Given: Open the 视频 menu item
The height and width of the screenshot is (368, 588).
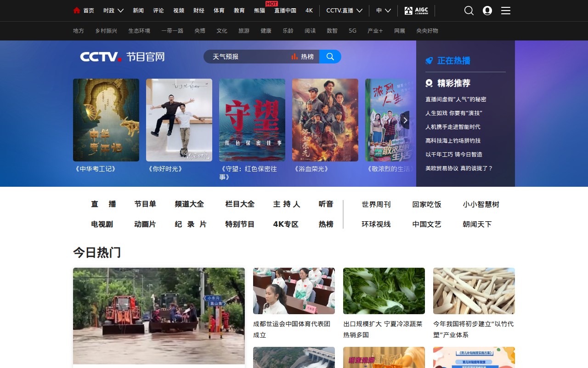Looking at the screenshot, I should 179,11.
